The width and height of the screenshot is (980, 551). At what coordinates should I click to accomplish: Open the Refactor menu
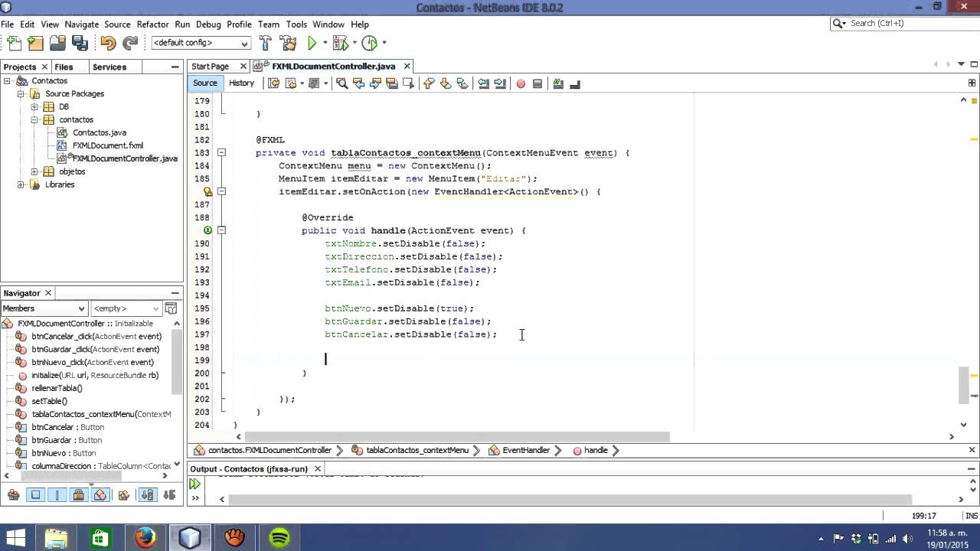152,24
